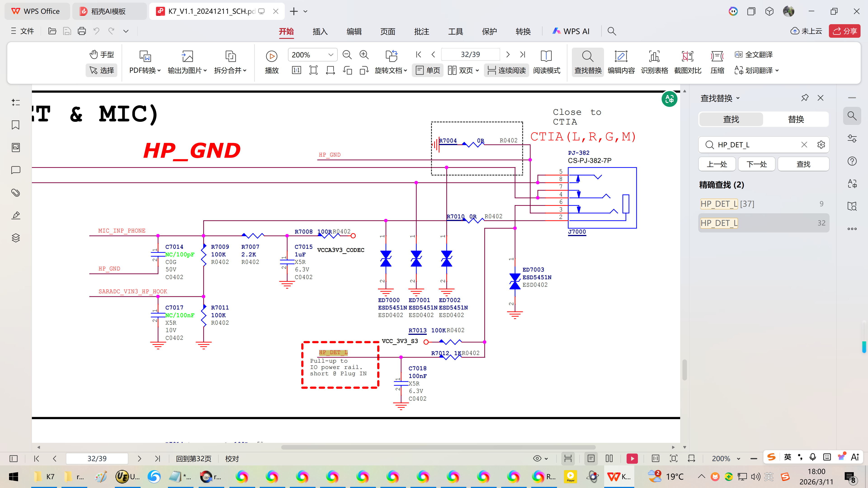Switch to Hand tool mode
This screenshot has height=488, width=868.
(x=101, y=54)
